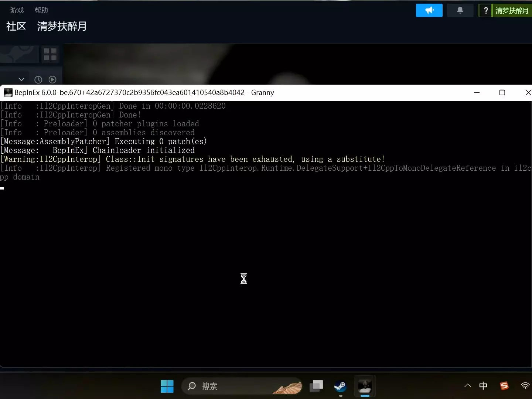Switch to Steam from the taskbar
This screenshot has height=399, width=532.
[340, 386]
